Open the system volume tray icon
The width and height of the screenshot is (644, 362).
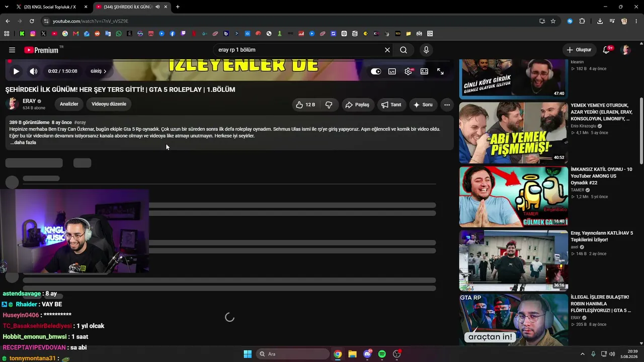(612, 354)
